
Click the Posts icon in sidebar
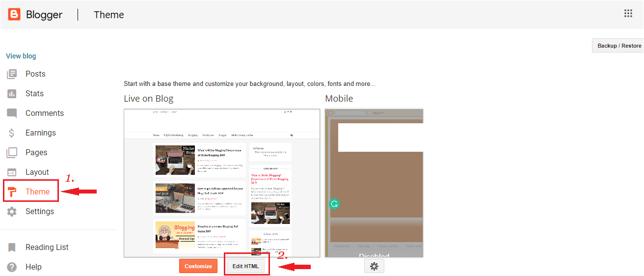click(x=12, y=74)
